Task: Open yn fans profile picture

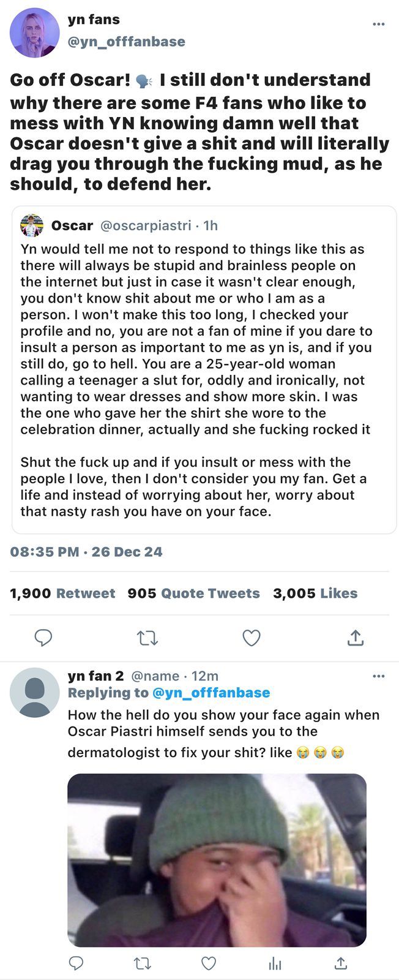Action: pos(35,32)
